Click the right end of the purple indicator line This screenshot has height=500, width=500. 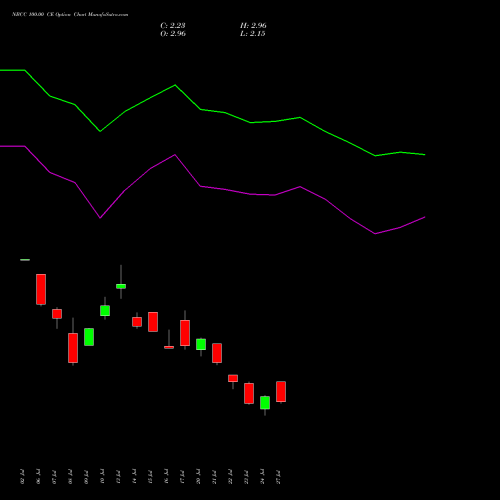[424, 217]
